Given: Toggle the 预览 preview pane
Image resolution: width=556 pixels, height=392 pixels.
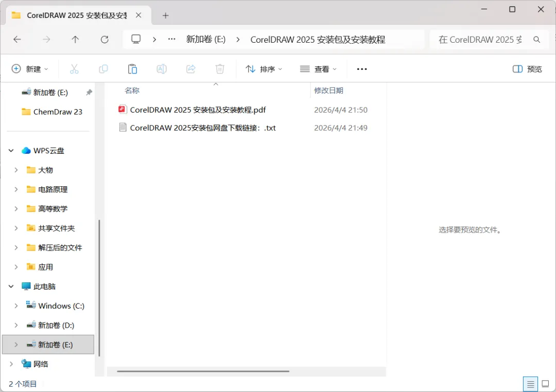Looking at the screenshot, I should pos(527,69).
